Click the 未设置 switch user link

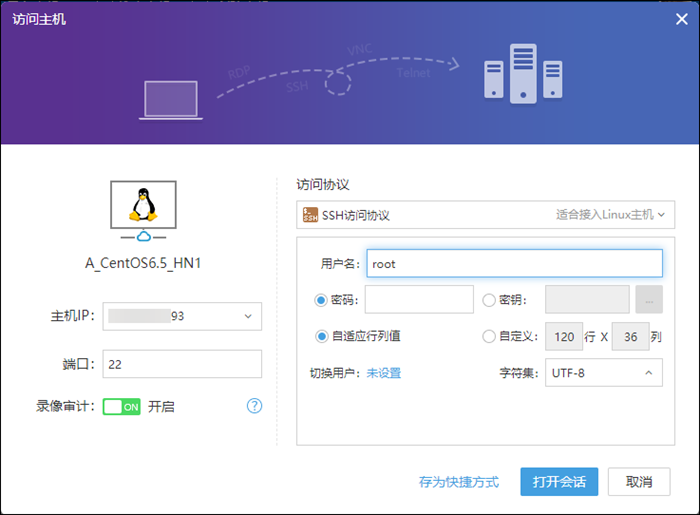383,373
